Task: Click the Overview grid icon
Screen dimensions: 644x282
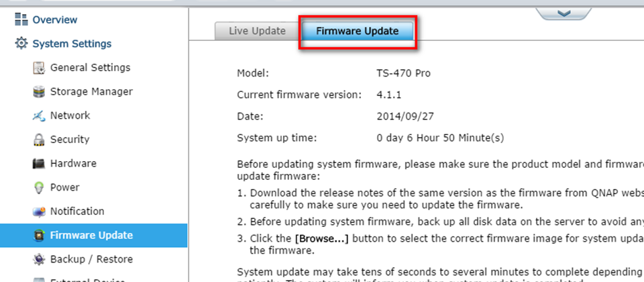Action: (x=21, y=19)
